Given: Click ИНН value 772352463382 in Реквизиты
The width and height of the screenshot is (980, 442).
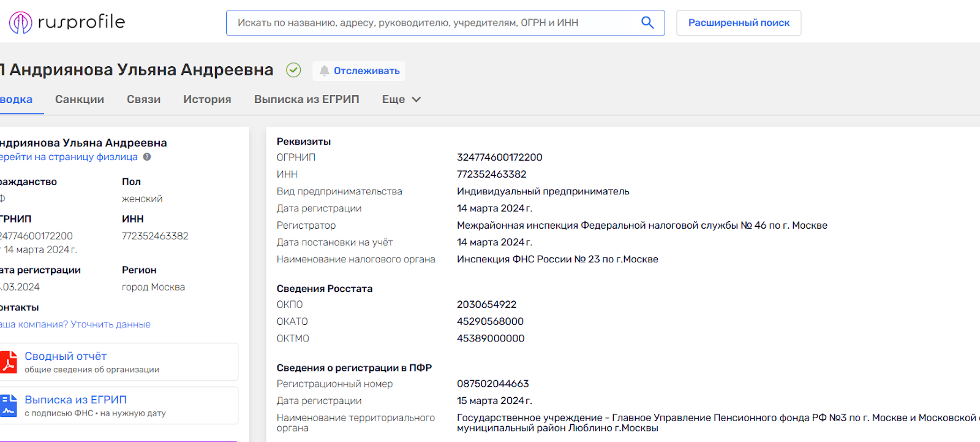Looking at the screenshot, I should [491, 175].
